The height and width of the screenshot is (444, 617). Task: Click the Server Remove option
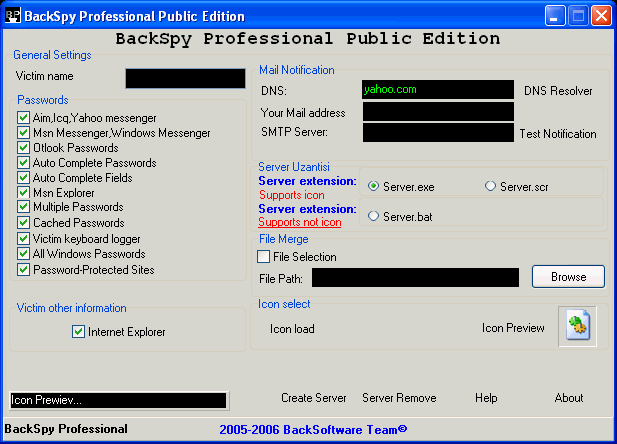(399, 398)
